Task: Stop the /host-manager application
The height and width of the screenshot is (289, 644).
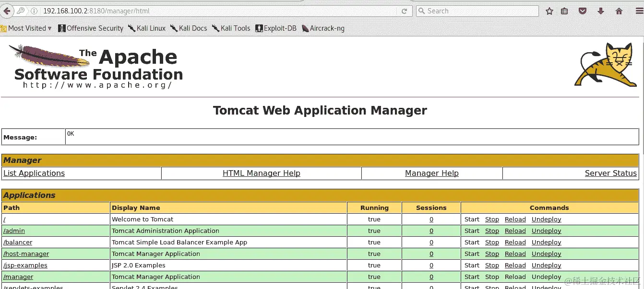Action: (492, 254)
